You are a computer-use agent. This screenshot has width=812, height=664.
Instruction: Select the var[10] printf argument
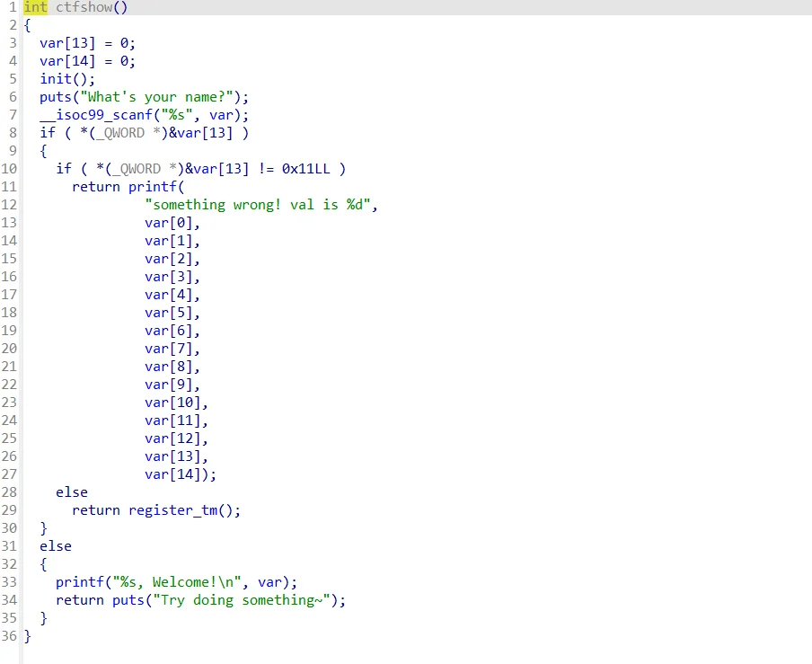tap(172, 403)
